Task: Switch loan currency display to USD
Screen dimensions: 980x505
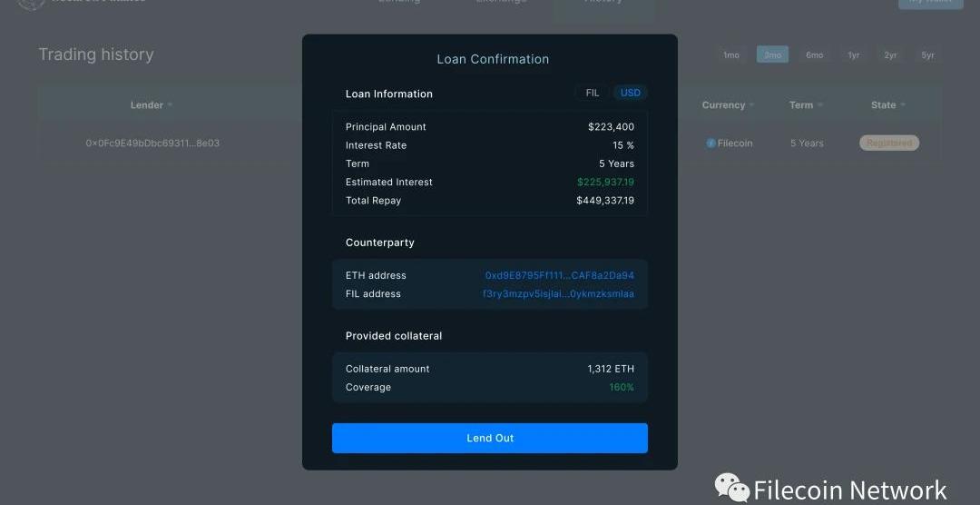Action: point(630,93)
